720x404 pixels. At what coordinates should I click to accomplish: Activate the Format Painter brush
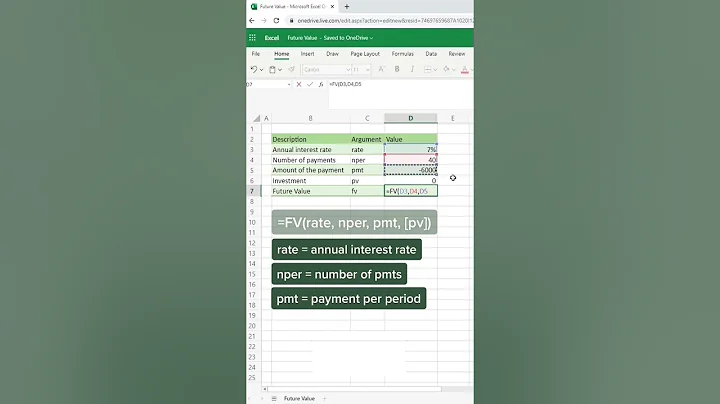click(x=292, y=69)
